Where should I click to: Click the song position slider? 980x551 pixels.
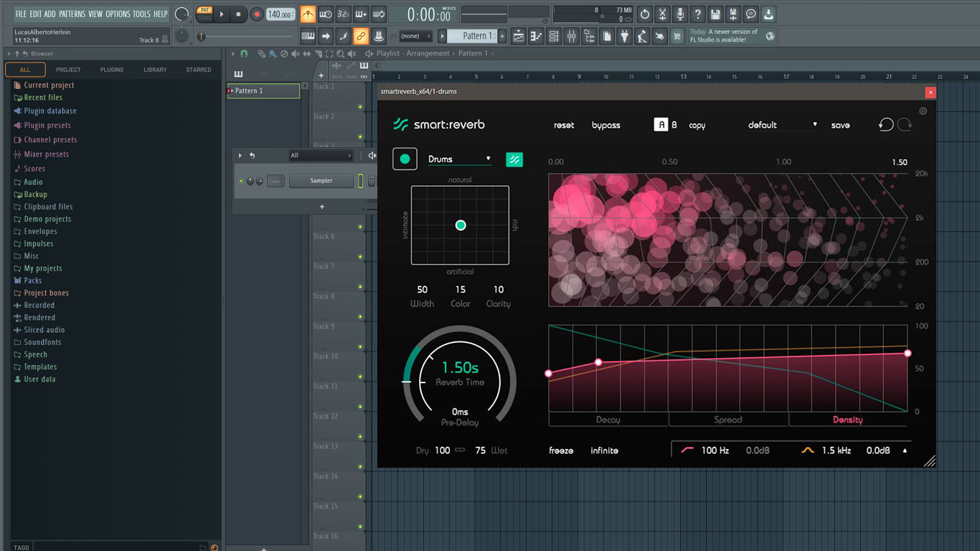245,36
